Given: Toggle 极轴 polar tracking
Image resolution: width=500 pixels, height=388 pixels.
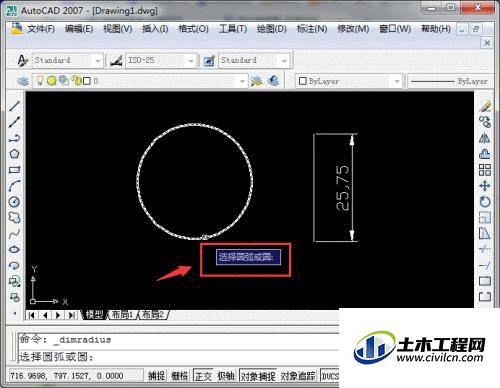Looking at the screenshot, I should tap(226, 376).
